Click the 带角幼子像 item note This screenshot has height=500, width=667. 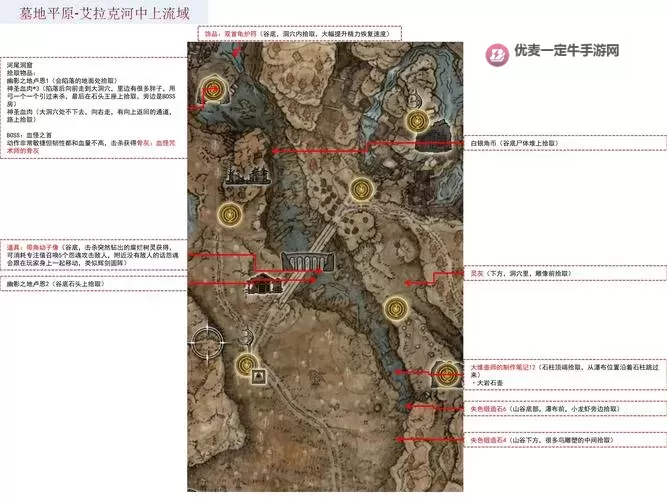pyautogui.click(x=94, y=255)
